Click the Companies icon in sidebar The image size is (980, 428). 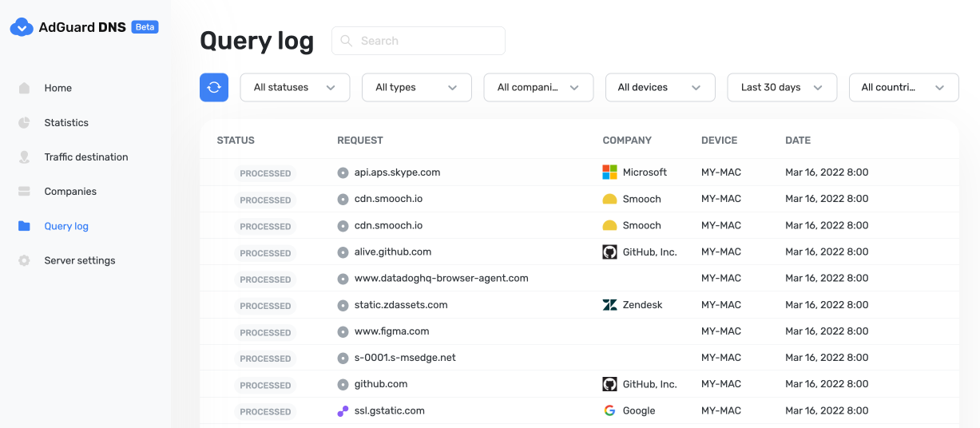24,192
